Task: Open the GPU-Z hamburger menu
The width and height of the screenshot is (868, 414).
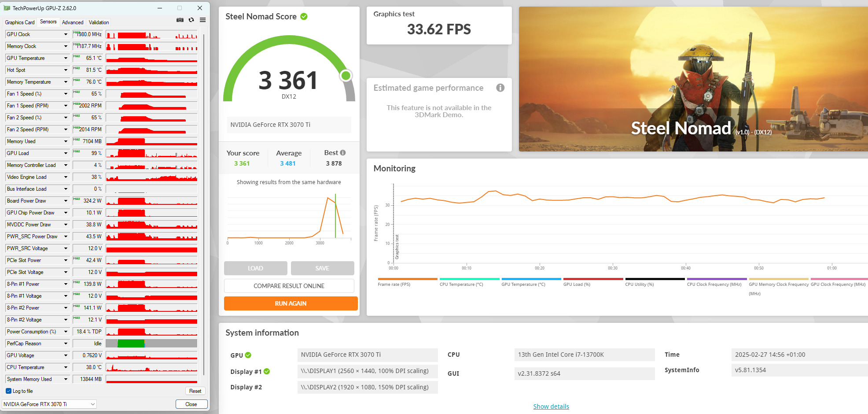Action: [202, 20]
